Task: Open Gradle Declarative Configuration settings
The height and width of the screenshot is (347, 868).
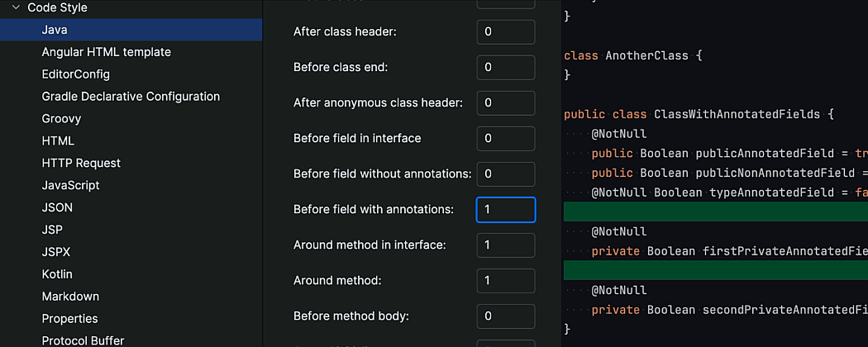Action: click(131, 97)
